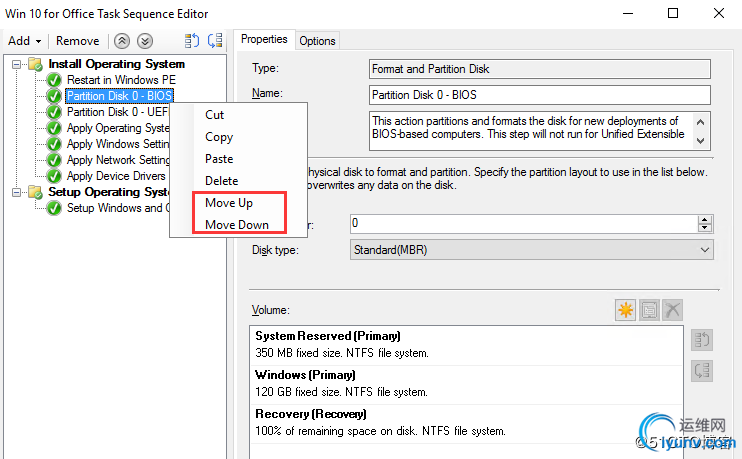
Task: Switch to the Properties tab
Action: [x=264, y=39]
